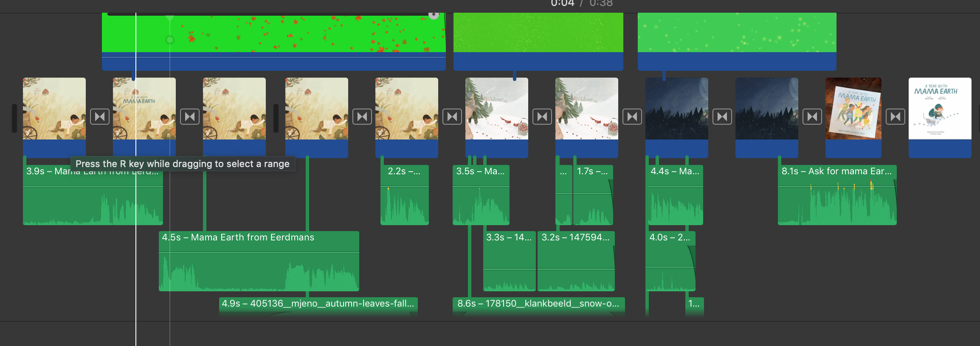
Task: Select the second dark night forest clip
Action: 767,117
